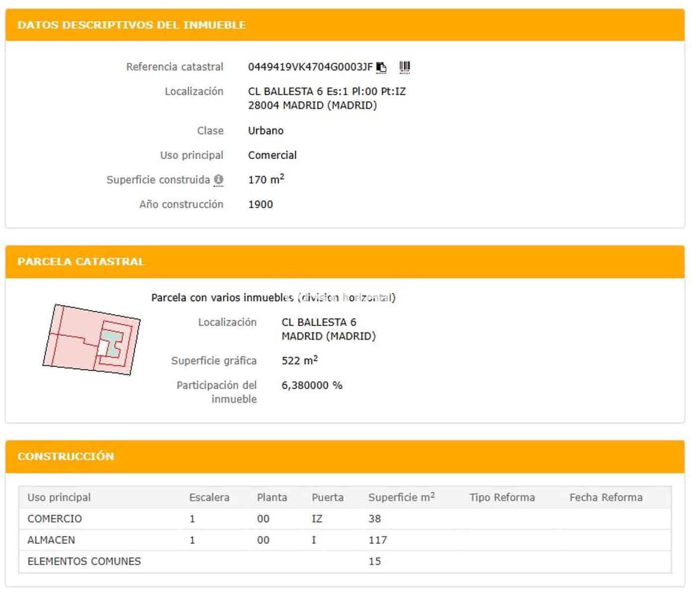
Task: Collapse the DATOS DESCRIPTIVOS DEL INMUEBLE section
Action: coord(132,24)
